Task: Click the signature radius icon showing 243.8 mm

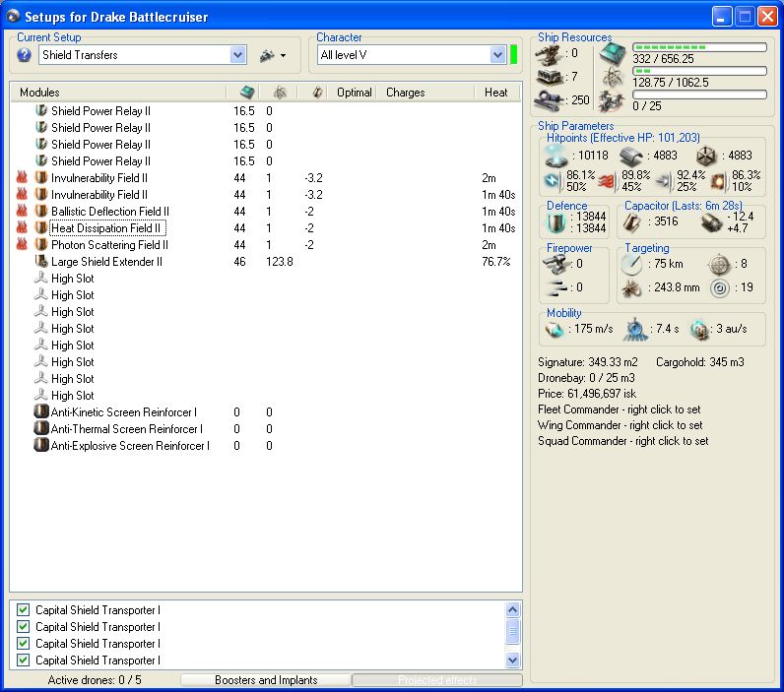Action: 632,288
